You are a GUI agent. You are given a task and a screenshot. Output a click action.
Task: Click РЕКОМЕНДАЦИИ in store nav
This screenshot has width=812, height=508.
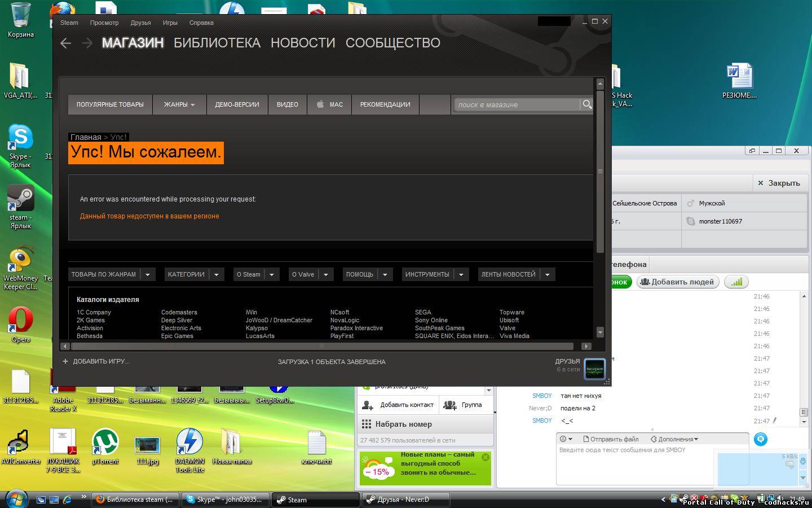click(385, 104)
